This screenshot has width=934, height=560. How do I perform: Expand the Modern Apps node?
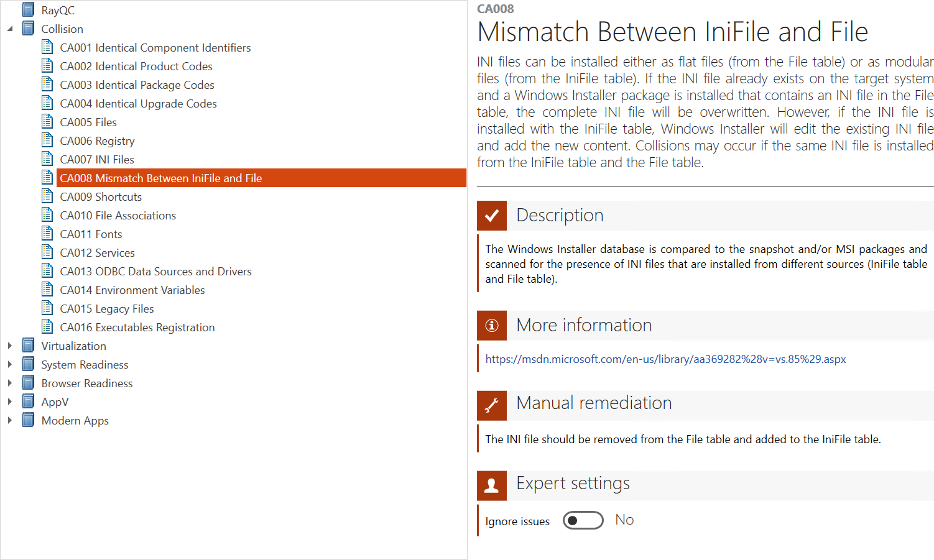point(10,420)
